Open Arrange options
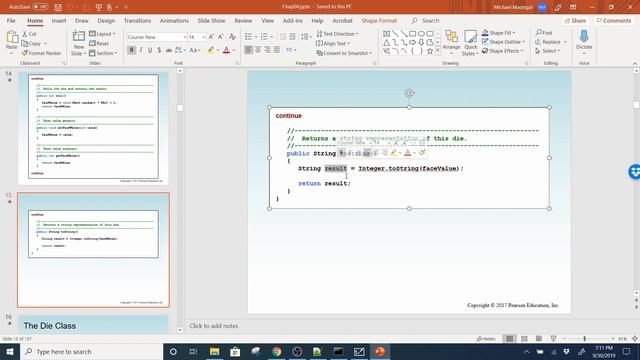 point(451,42)
